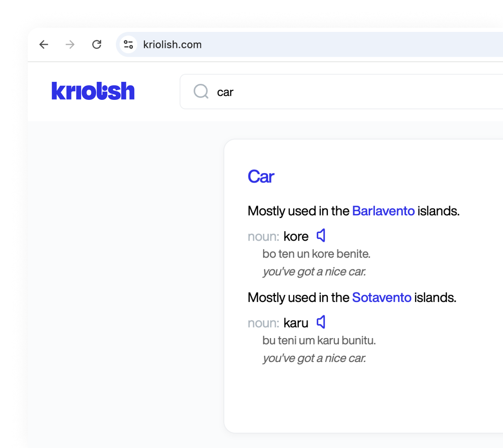Click the word "kore" translation
This screenshot has width=503, height=448.
pos(296,236)
